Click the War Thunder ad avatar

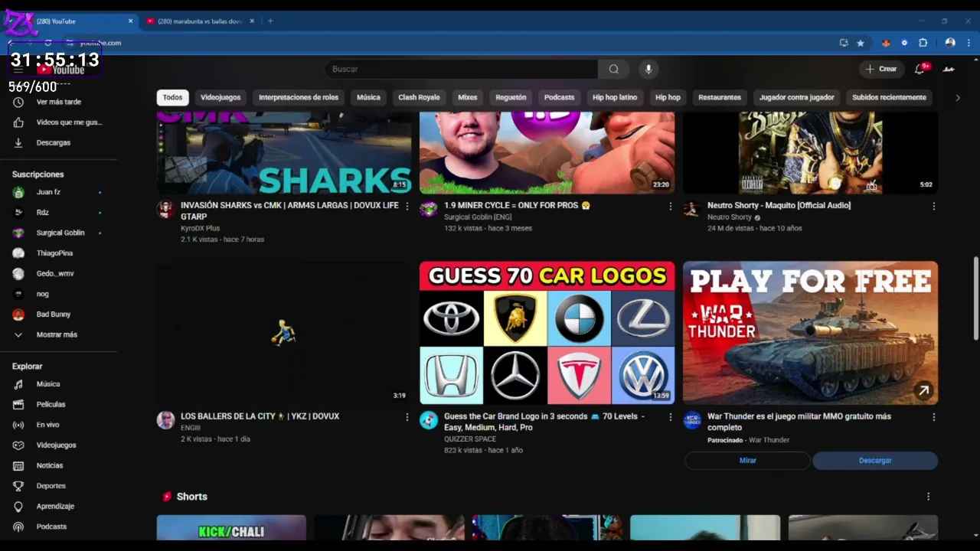[x=692, y=420]
